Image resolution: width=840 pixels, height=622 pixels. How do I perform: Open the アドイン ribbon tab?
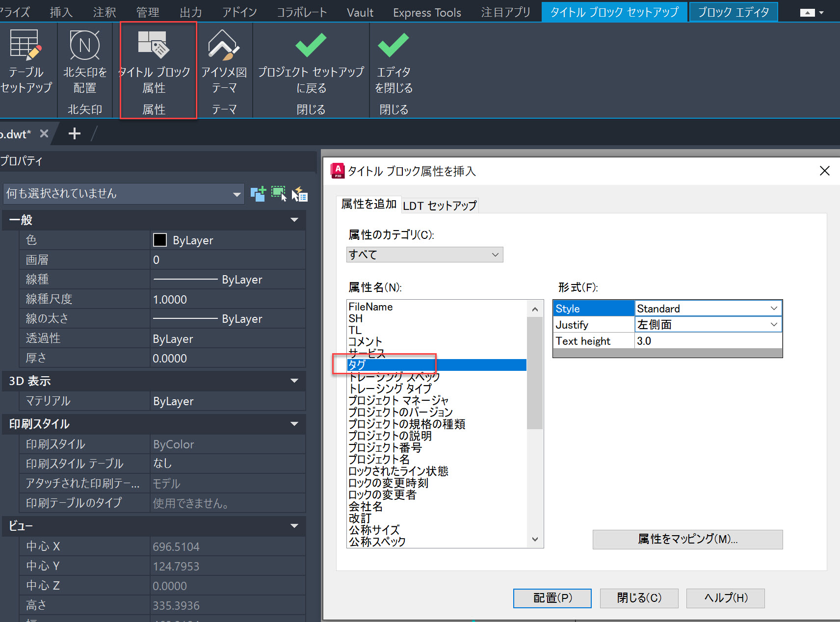[239, 12]
